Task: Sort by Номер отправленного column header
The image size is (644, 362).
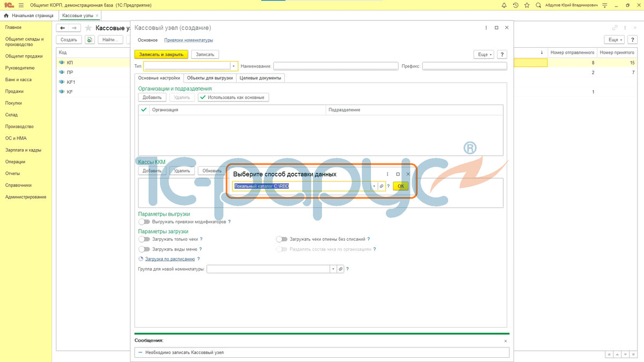Action: [x=572, y=53]
